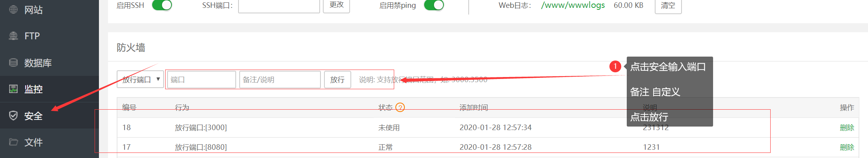This screenshot has width=868, height=158.
Task: Focus the 备注/说明 input field
Action: [280, 80]
